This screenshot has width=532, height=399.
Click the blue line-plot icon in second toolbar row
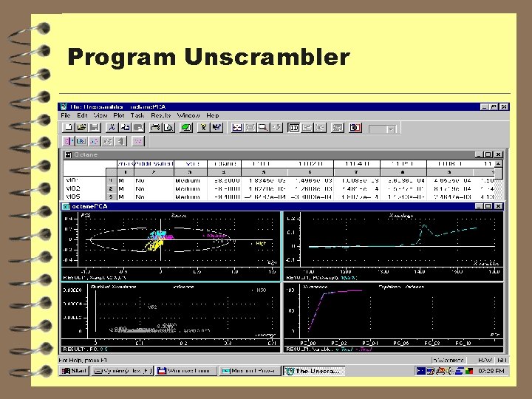coord(81,141)
